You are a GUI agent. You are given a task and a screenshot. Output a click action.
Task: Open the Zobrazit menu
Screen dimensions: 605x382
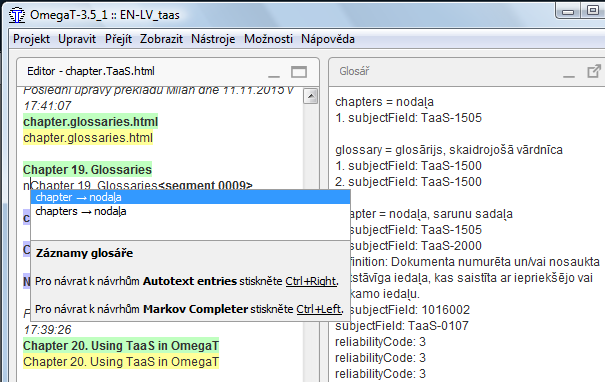point(161,39)
